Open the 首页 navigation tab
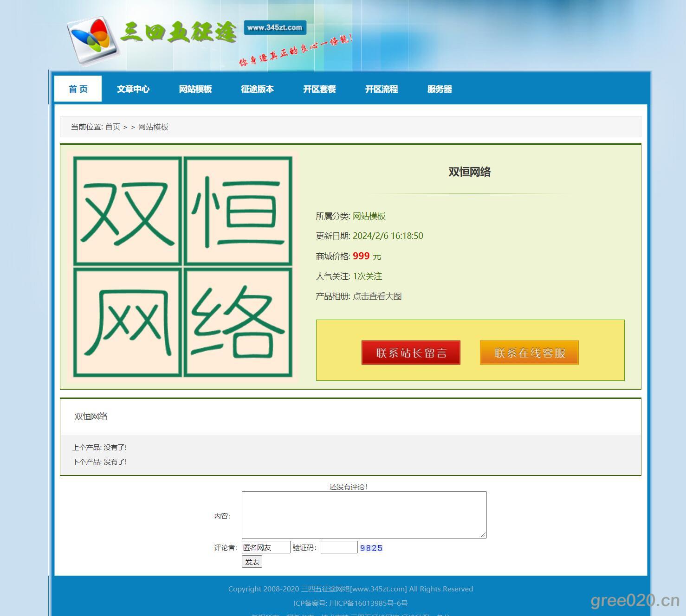 [x=78, y=89]
